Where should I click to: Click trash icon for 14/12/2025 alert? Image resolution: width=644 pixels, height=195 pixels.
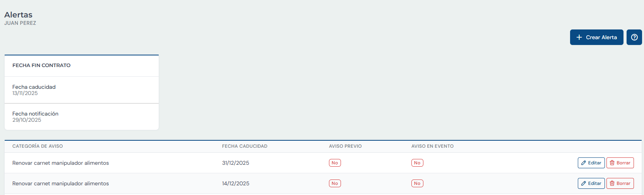[612, 183]
